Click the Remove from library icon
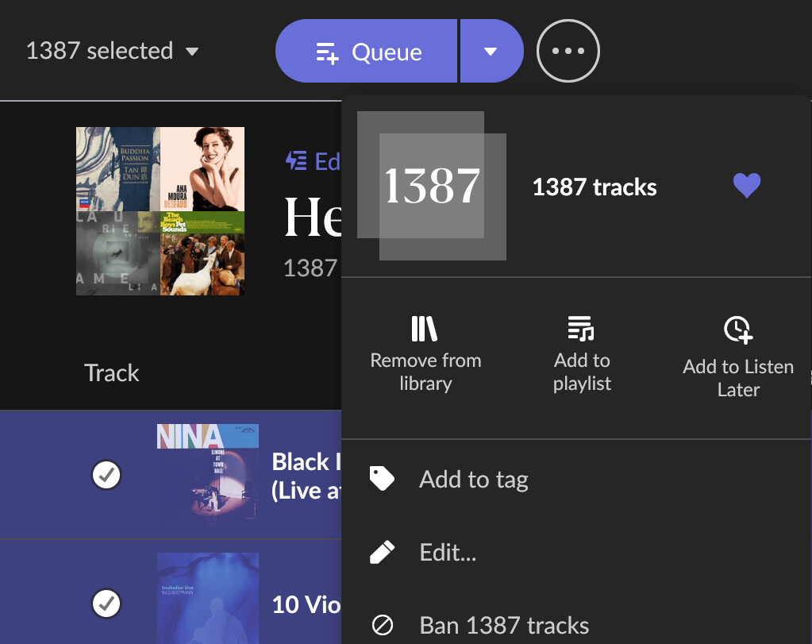Viewport: 812px width, 644px height. click(425, 329)
